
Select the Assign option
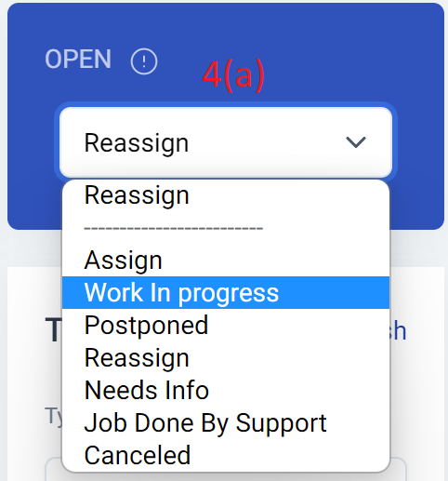(226, 261)
